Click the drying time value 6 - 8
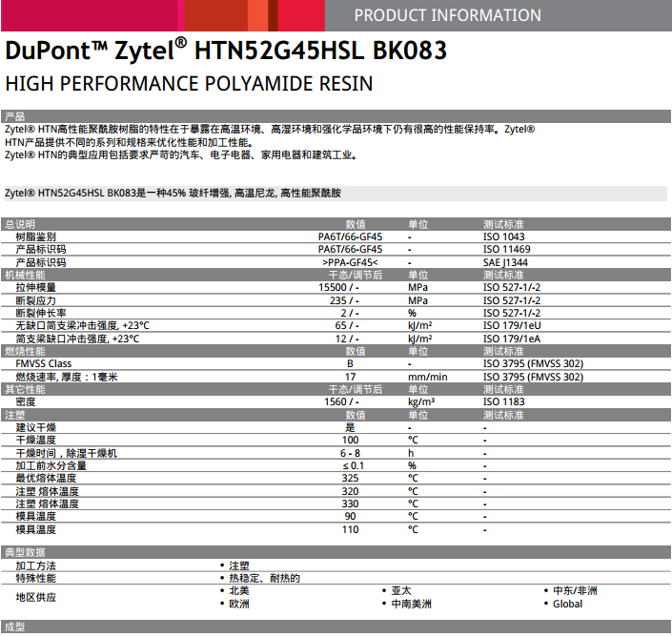Screen dimensions: 672x637 (350, 453)
